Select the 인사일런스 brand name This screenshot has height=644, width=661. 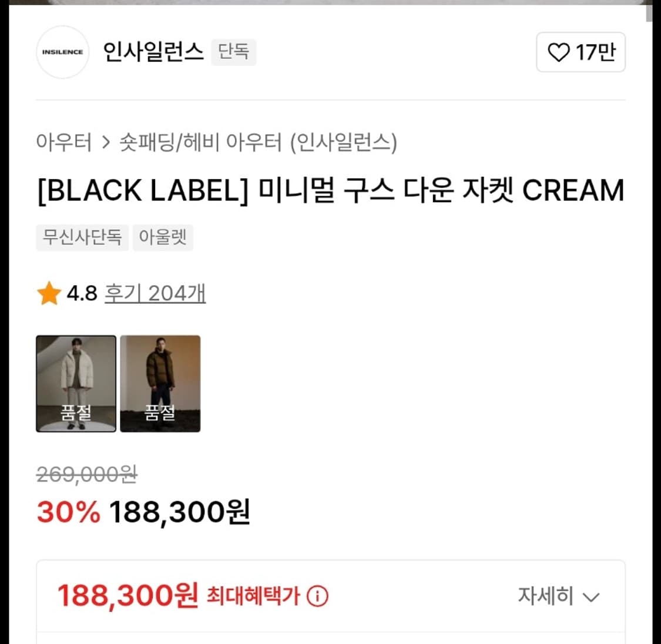click(154, 52)
